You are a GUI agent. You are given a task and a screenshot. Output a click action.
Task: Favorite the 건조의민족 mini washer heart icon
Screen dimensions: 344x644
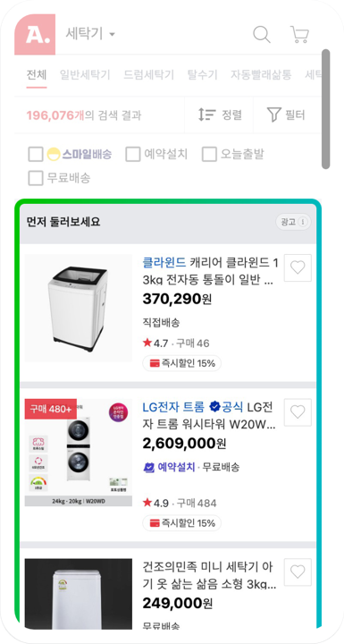(298, 572)
